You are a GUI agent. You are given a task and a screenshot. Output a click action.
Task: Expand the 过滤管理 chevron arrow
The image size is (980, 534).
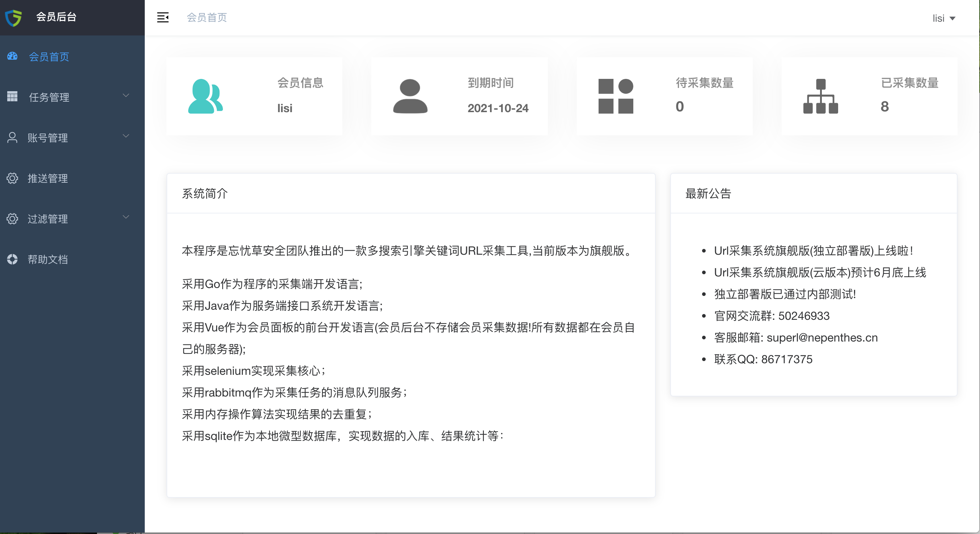pyautogui.click(x=126, y=217)
